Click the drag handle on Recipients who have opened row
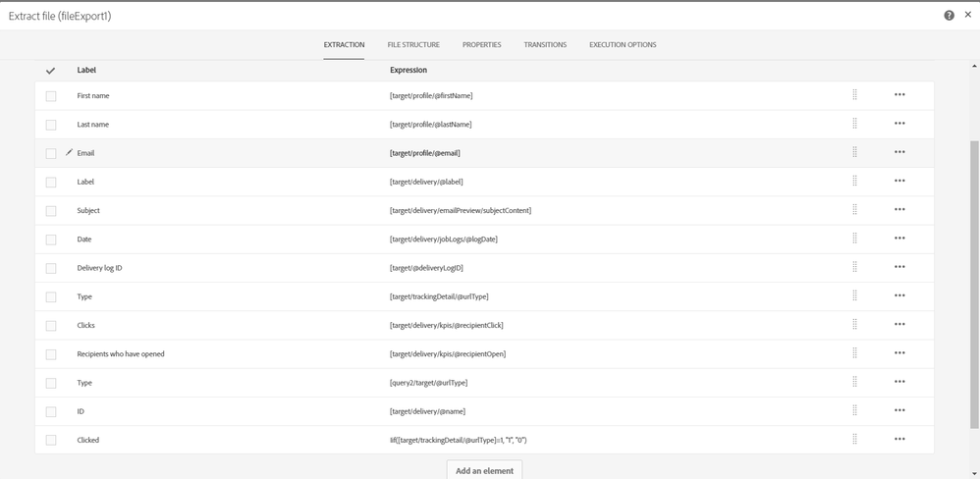Image resolution: width=980 pixels, height=479 pixels. (854, 353)
